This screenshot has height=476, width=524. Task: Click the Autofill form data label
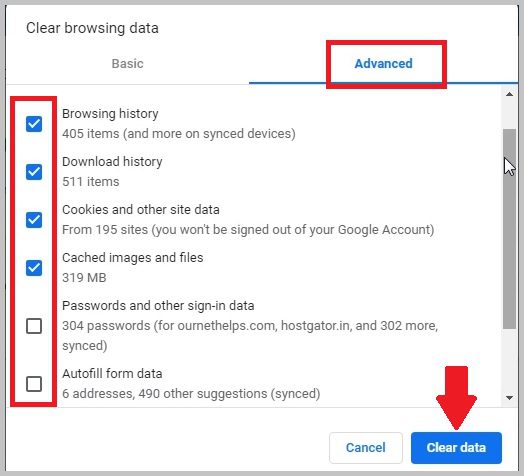tap(112, 374)
